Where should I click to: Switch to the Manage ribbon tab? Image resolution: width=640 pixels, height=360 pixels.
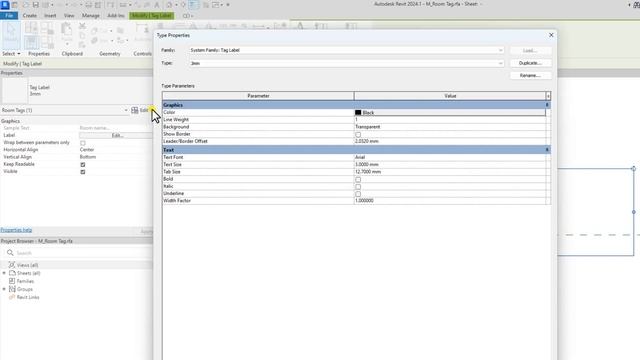tap(91, 16)
